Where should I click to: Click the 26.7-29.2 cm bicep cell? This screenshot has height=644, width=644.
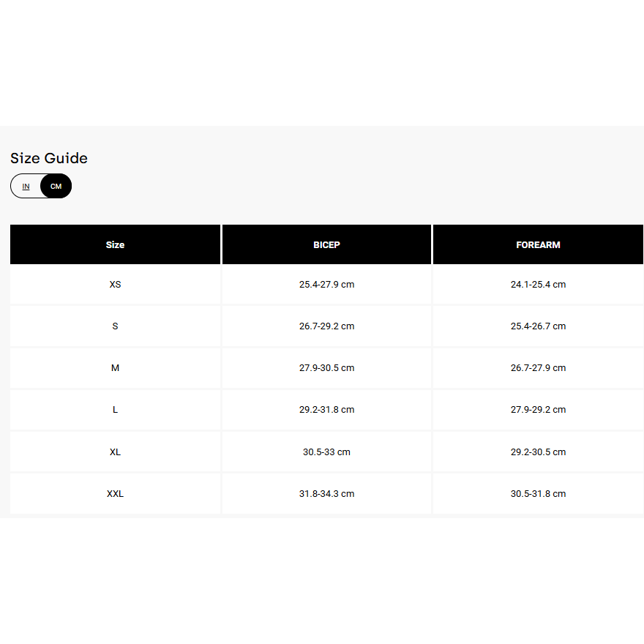click(x=326, y=326)
